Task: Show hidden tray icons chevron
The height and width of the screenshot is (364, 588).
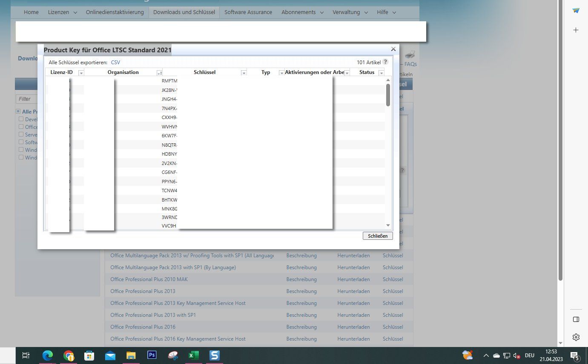Action: point(486,355)
